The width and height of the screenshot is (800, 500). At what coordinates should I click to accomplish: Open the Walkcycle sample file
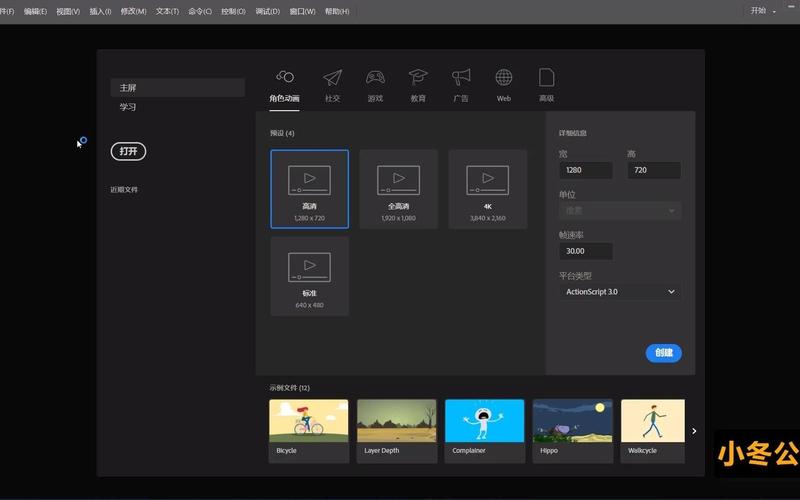click(653, 431)
